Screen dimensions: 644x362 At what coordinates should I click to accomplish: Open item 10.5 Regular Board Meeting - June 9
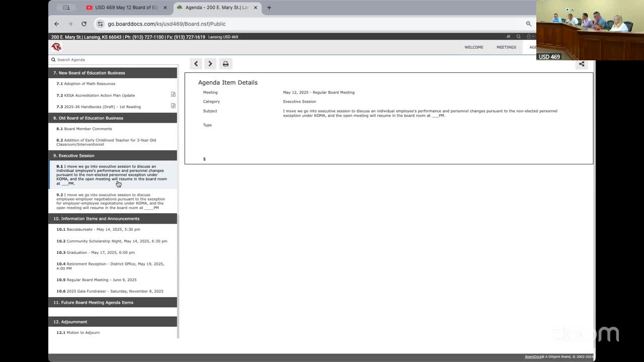point(97,280)
